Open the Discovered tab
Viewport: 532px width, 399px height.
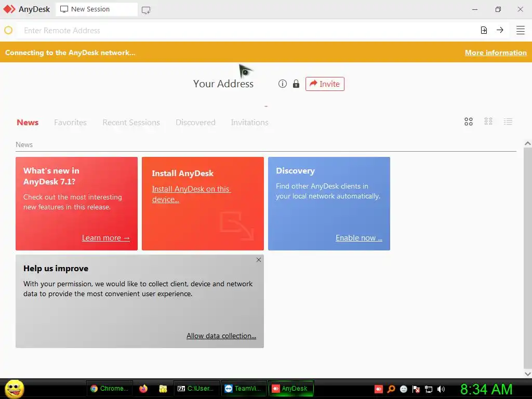(x=195, y=123)
